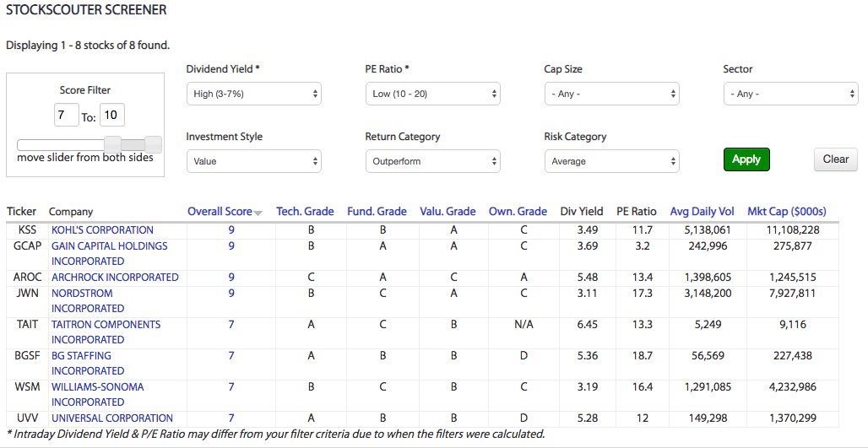Screen dimensions: 868x448
Task: Open the Dividend Yield dropdown
Action: 253,94
